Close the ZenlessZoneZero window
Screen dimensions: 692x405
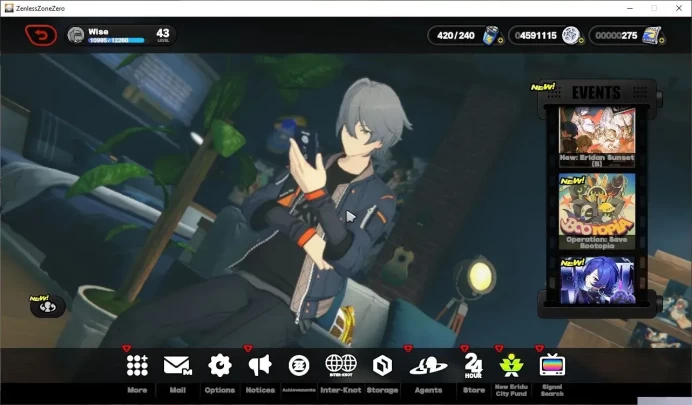(679, 8)
